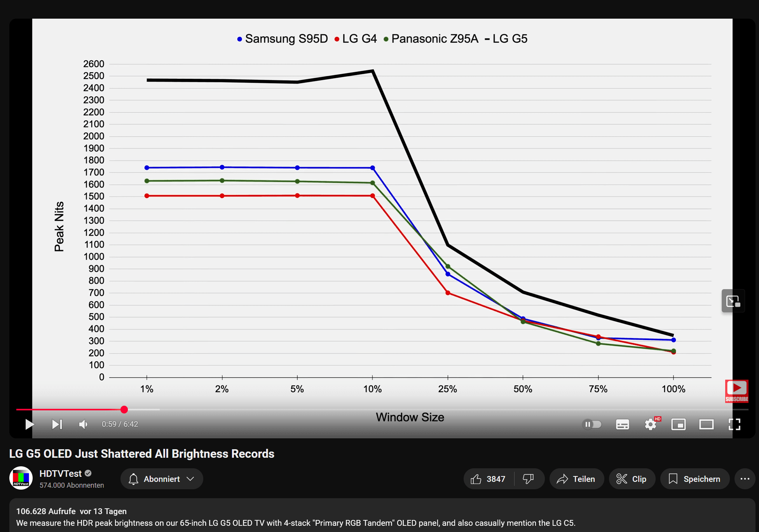Viewport: 759px width, 532px height.
Task: Mute the video volume
Action: 83,424
